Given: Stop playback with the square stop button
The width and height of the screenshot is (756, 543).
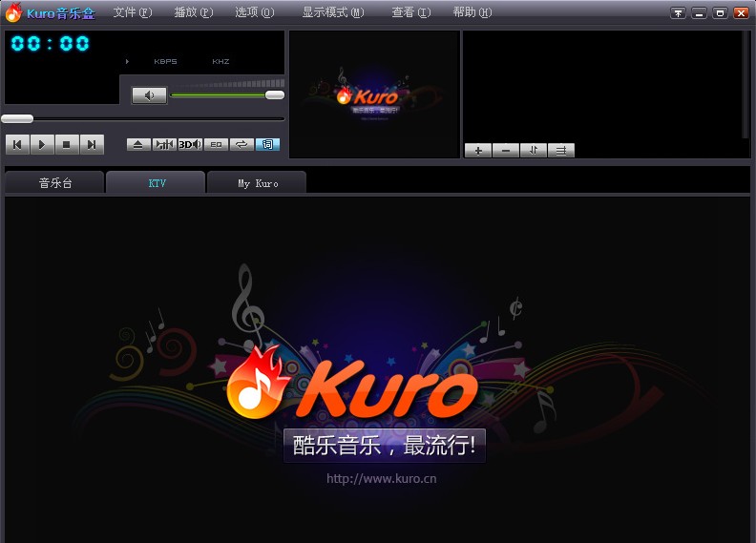Looking at the screenshot, I should coord(67,144).
